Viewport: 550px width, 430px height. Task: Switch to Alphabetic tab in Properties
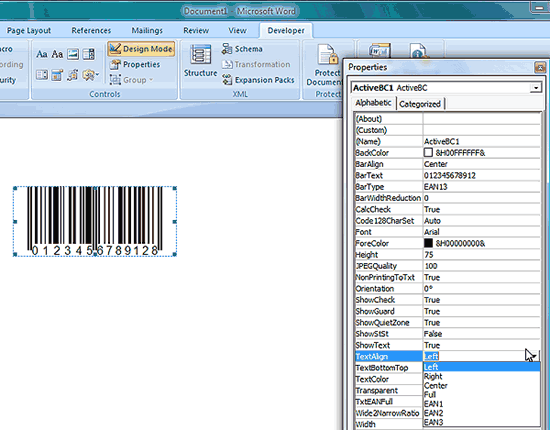pos(373,103)
